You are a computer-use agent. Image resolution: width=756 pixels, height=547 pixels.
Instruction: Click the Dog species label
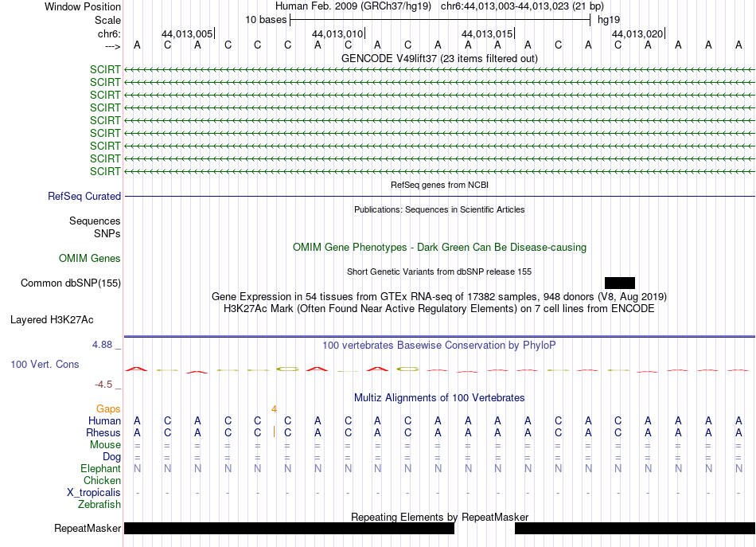111,456
